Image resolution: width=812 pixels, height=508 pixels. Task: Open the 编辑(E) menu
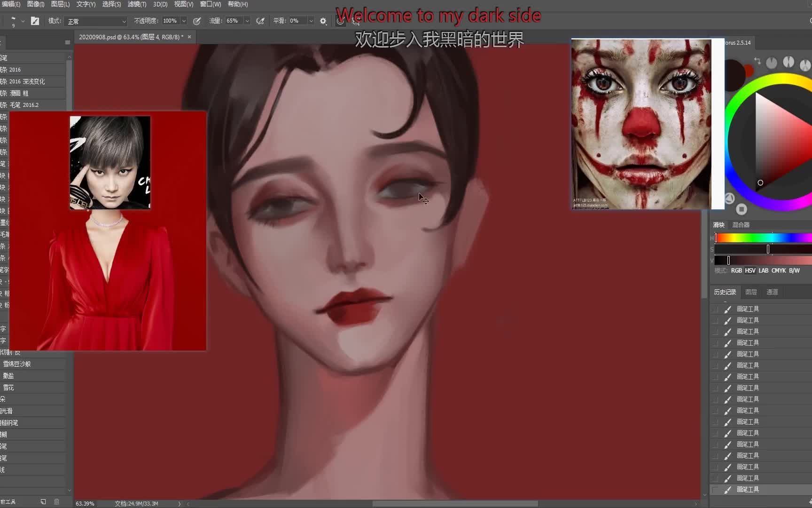(10, 4)
